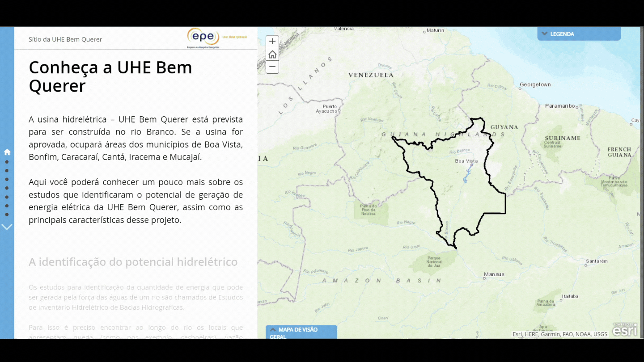Select the fourth section dot in sidebar
This screenshot has height=362, width=644.
pyautogui.click(x=7, y=188)
